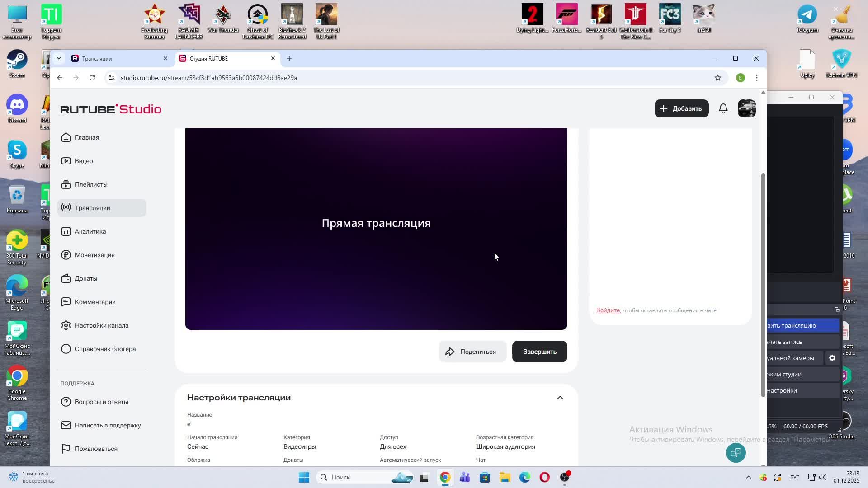Viewport: 868px width, 488px height.
Task: Go to Монетизация in the sidebar
Action: coord(94,255)
